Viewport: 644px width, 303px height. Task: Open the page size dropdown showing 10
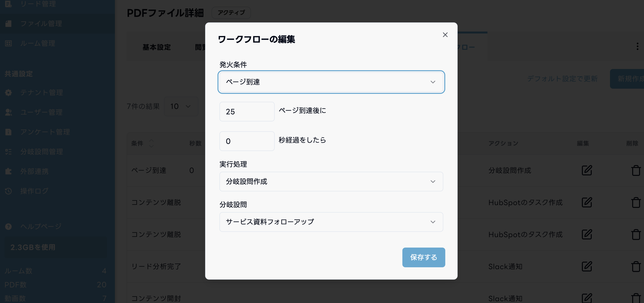coord(181,106)
